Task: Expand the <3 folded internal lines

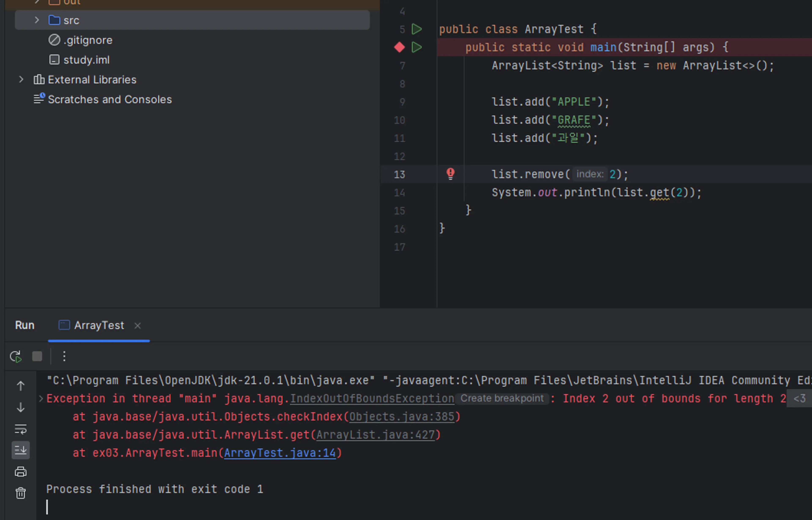Action: (x=799, y=399)
